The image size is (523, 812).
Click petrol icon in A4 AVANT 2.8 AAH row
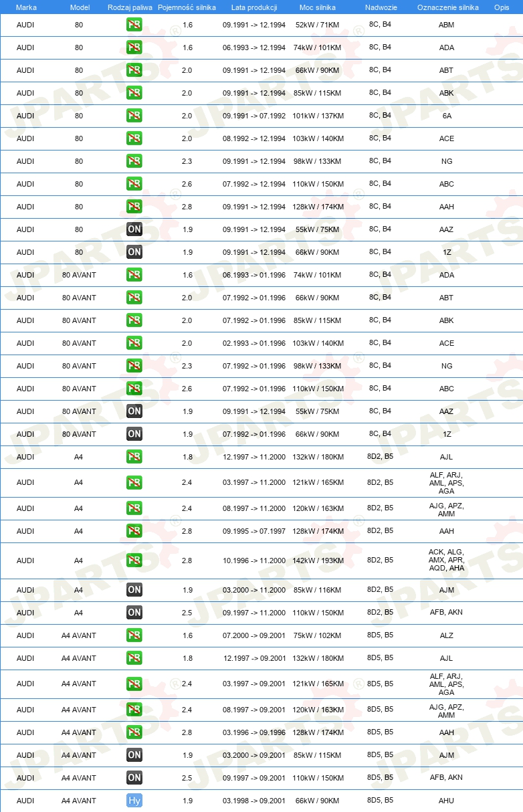point(134,732)
